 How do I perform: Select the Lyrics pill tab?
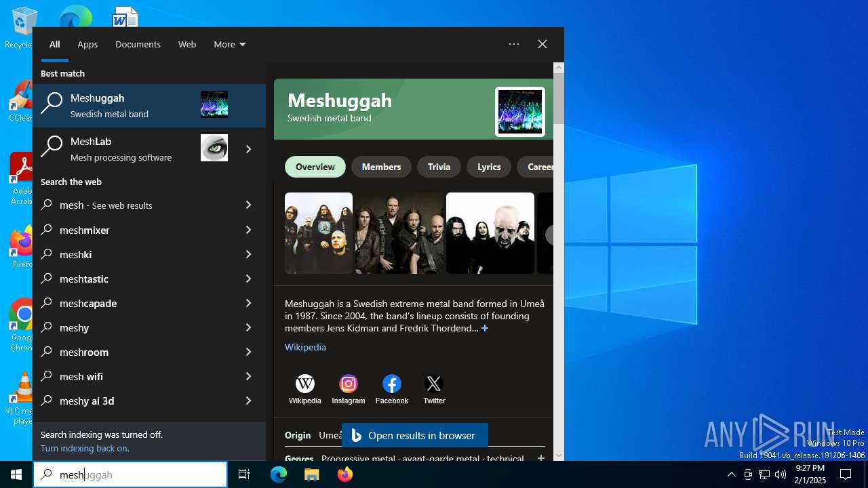coord(489,167)
